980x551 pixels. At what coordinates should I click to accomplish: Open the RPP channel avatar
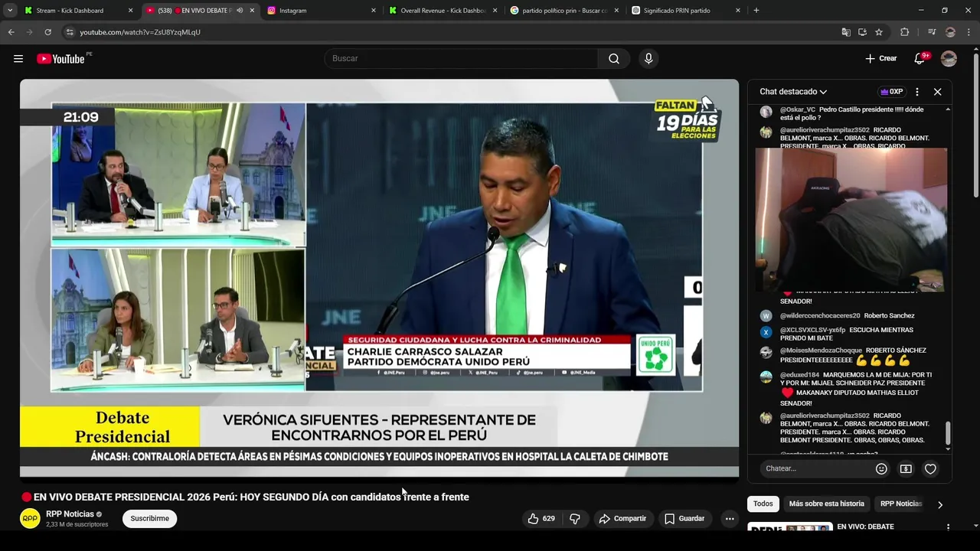click(30, 519)
